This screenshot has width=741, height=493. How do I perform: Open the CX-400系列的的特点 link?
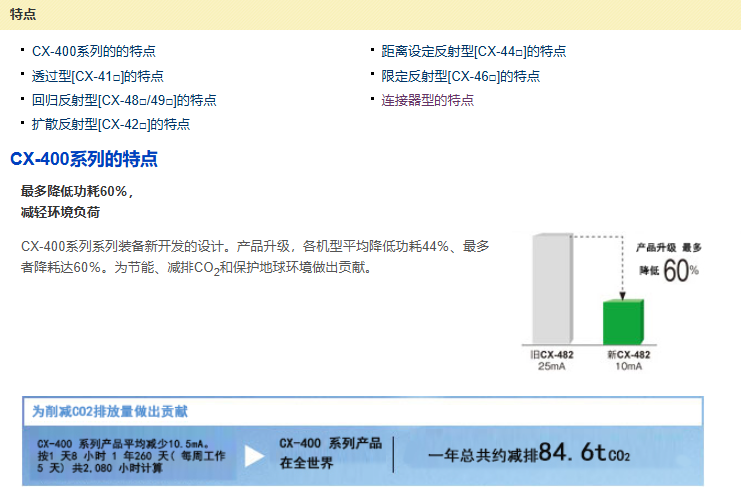coord(94,51)
